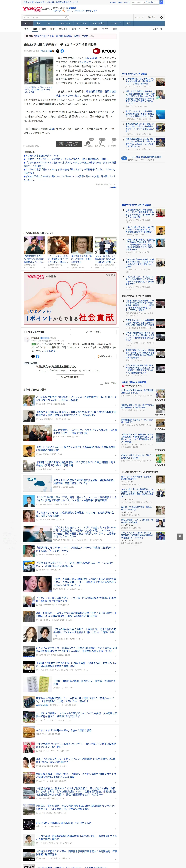Open マイページ link
The height and width of the screenshot is (868, 186).
139,18
